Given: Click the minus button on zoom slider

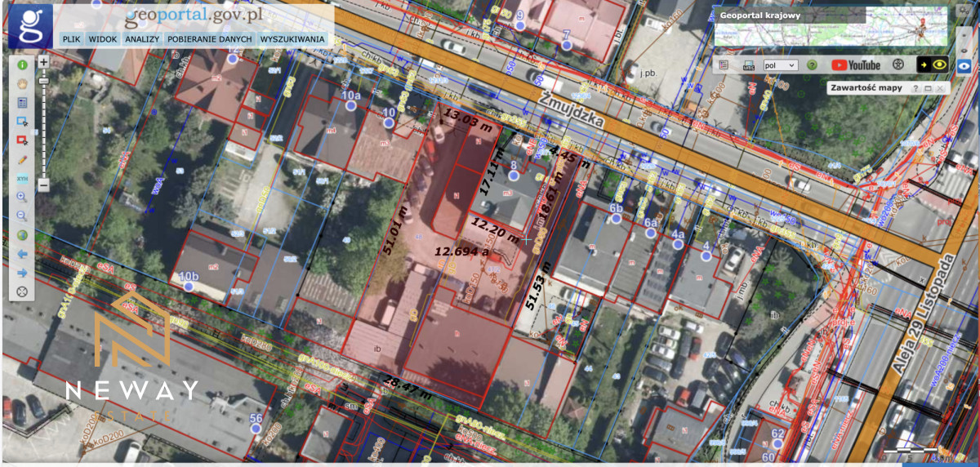Looking at the screenshot, I should (43, 185).
